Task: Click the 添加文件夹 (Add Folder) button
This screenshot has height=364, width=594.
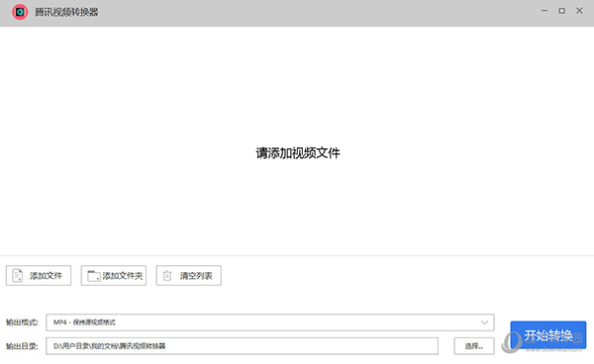Action: point(114,275)
